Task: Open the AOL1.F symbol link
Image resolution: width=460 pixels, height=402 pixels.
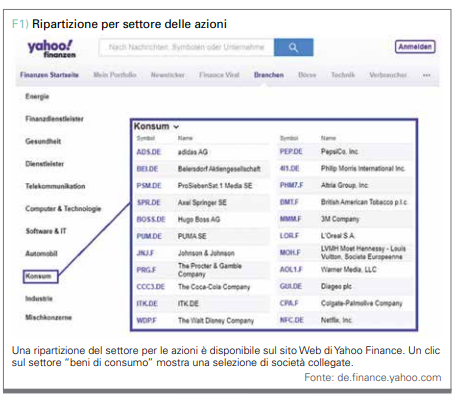Action: 291,270
